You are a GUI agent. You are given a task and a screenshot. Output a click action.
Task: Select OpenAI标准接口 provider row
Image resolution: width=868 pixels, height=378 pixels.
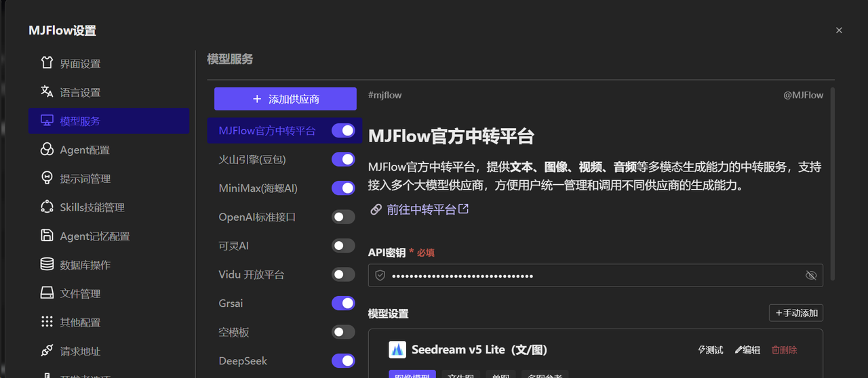pyautogui.click(x=285, y=217)
